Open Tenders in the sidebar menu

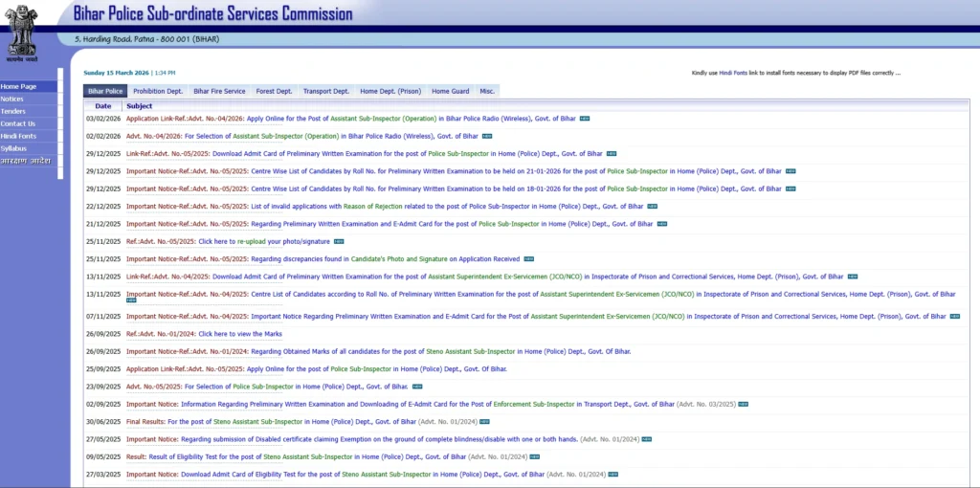[x=29, y=112]
